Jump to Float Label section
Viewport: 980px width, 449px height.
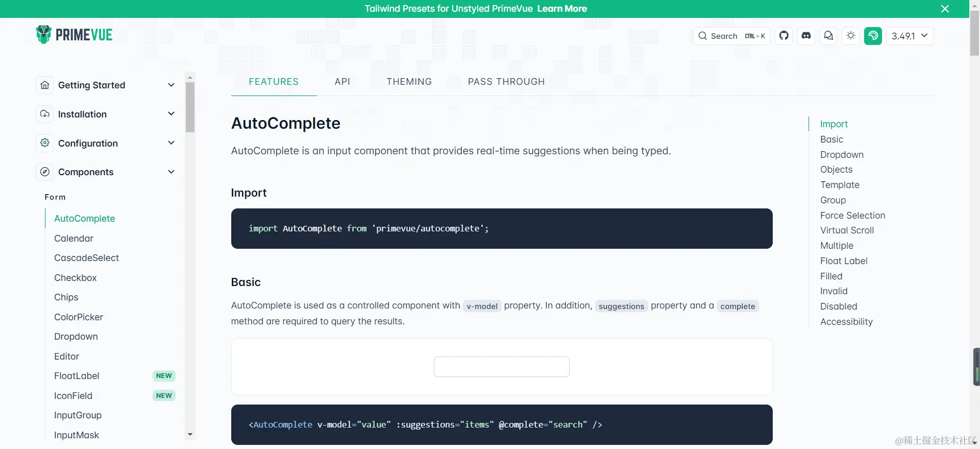844,261
